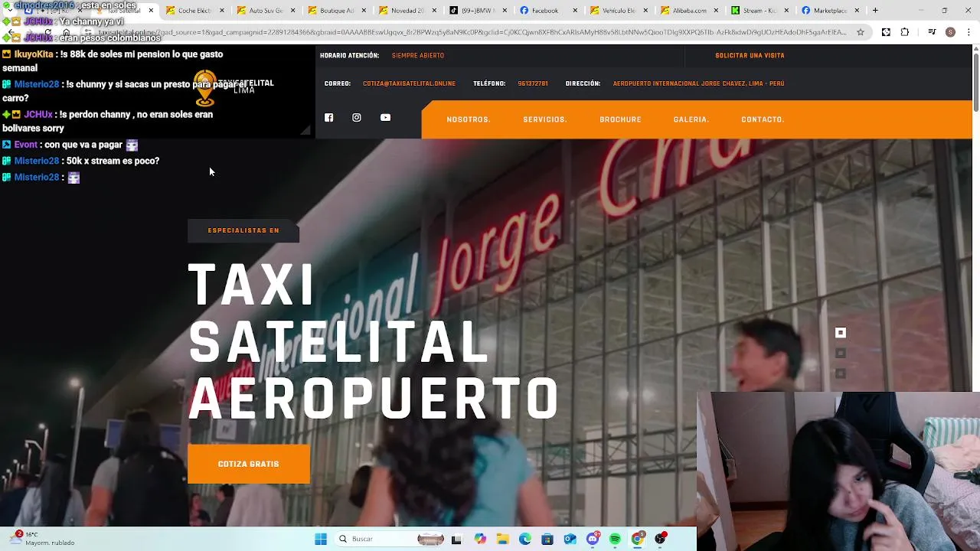
Task: Switch to the Alibaba.com browser tab
Action: coord(688,11)
